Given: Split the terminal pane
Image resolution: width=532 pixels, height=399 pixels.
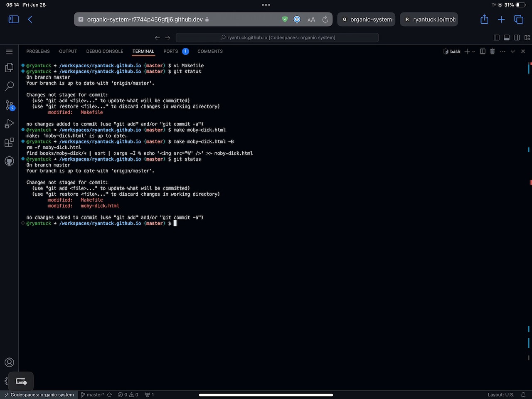Looking at the screenshot, I should (483, 52).
